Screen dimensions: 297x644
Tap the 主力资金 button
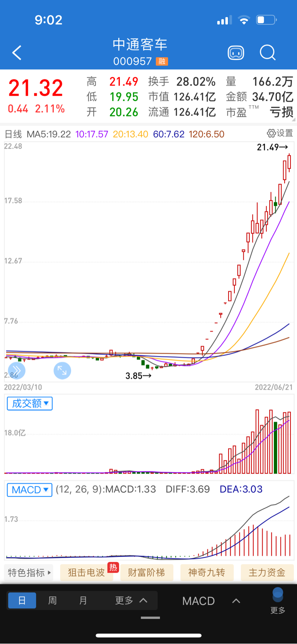pyautogui.click(x=267, y=573)
